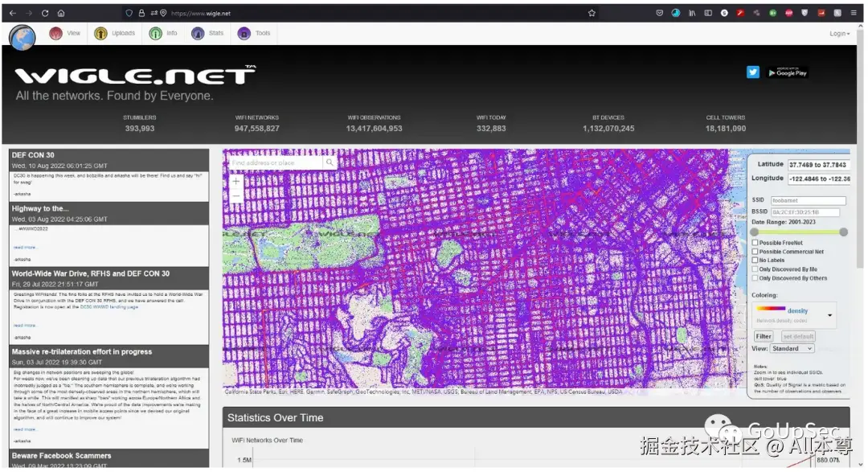Toggle the browser sidebar icon

pos(708,13)
